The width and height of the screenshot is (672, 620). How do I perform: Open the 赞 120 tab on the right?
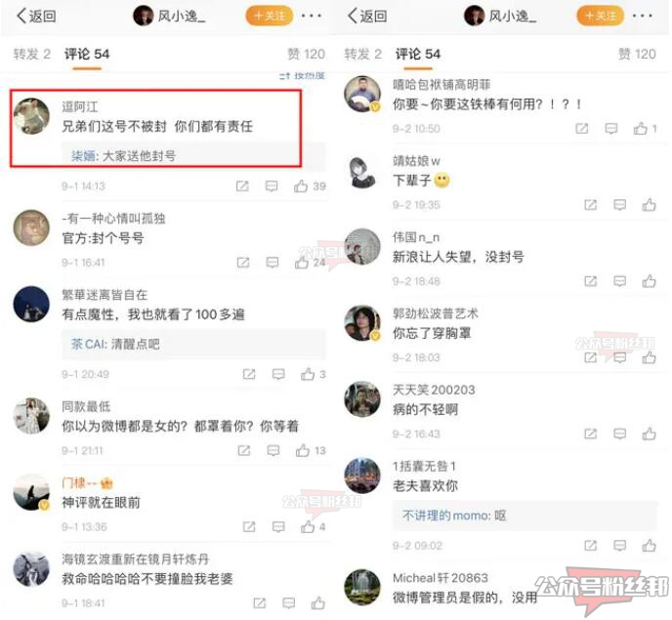tap(637, 54)
